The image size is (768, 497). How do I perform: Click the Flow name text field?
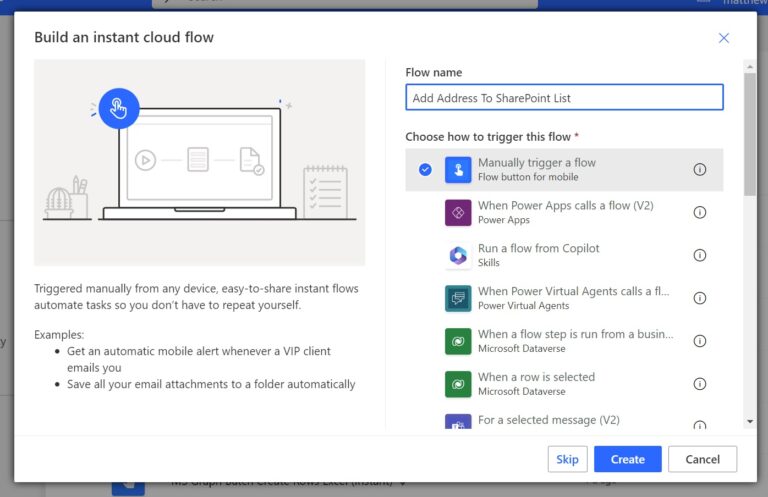coord(564,98)
